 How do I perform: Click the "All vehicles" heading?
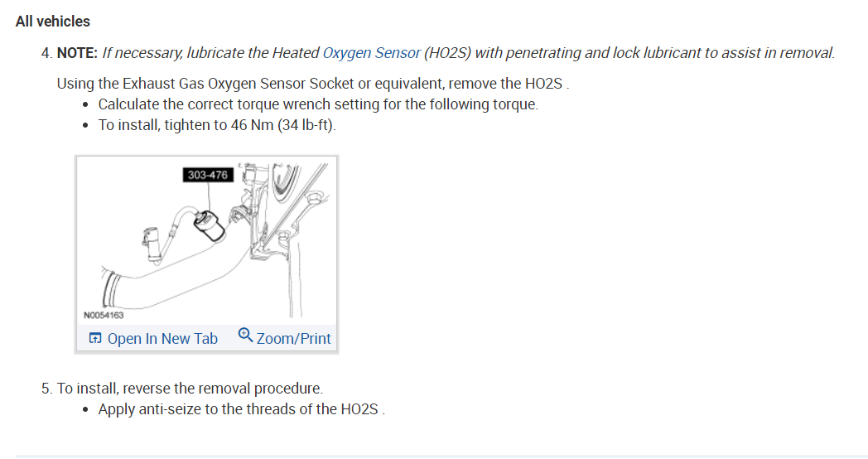pos(53,22)
